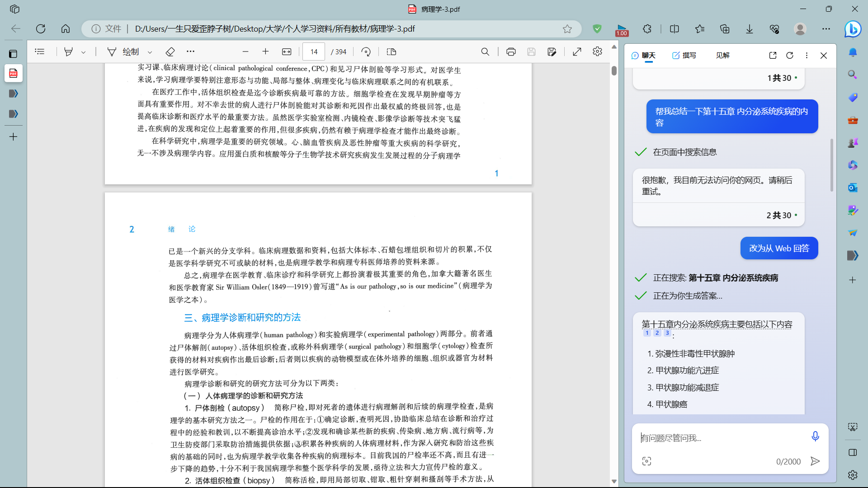Toggle the vertical tabs pane icon
The image size is (868, 488).
pos(13,54)
